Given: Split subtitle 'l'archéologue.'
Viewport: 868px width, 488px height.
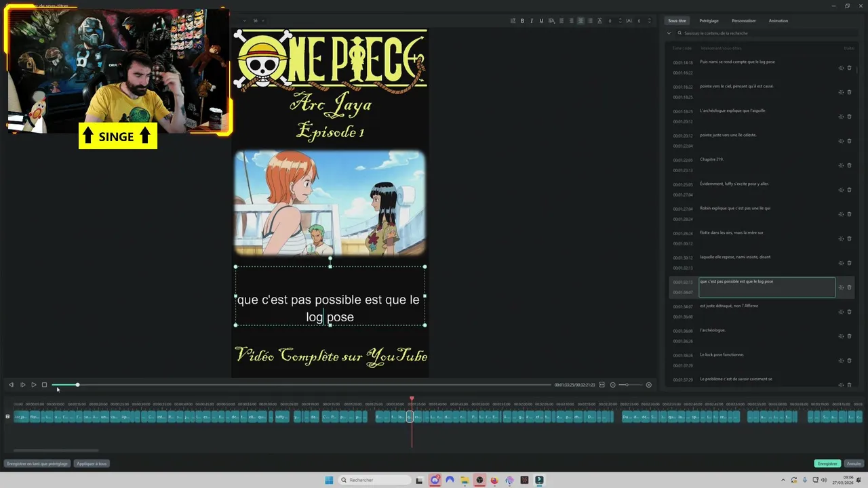Looking at the screenshot, I should pyautogui.click(x=841, y=336).
